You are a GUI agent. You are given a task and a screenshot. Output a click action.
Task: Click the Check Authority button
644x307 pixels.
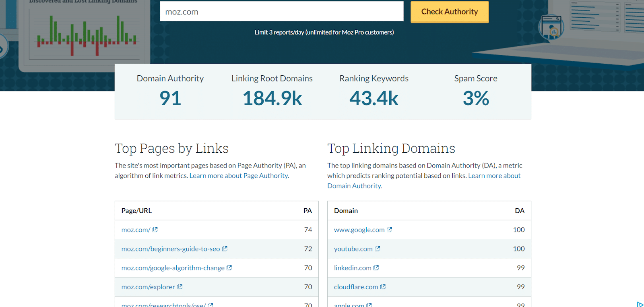(450, 12)
